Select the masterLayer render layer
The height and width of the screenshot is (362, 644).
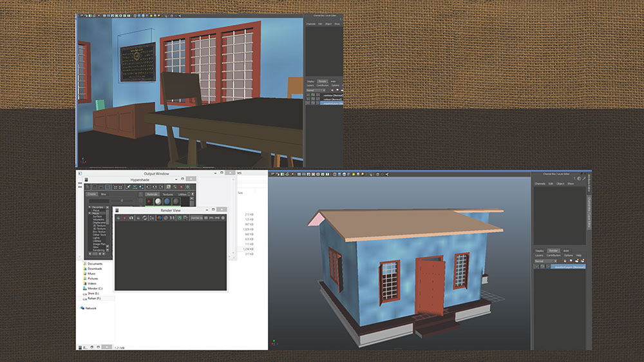567,266
